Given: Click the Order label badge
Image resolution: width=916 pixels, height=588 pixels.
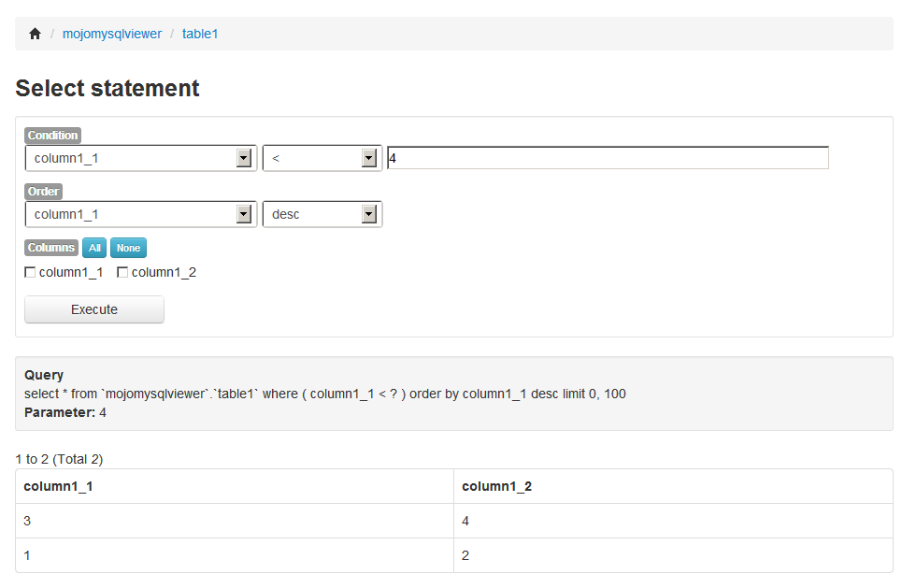Looking at the screenshot, I should (x=43, y=192).
